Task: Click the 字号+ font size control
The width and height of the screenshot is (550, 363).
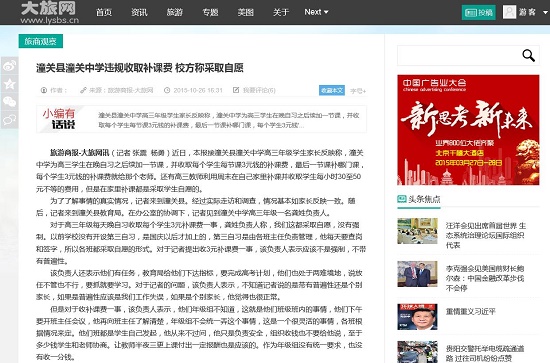Action: tap(358, 91)
